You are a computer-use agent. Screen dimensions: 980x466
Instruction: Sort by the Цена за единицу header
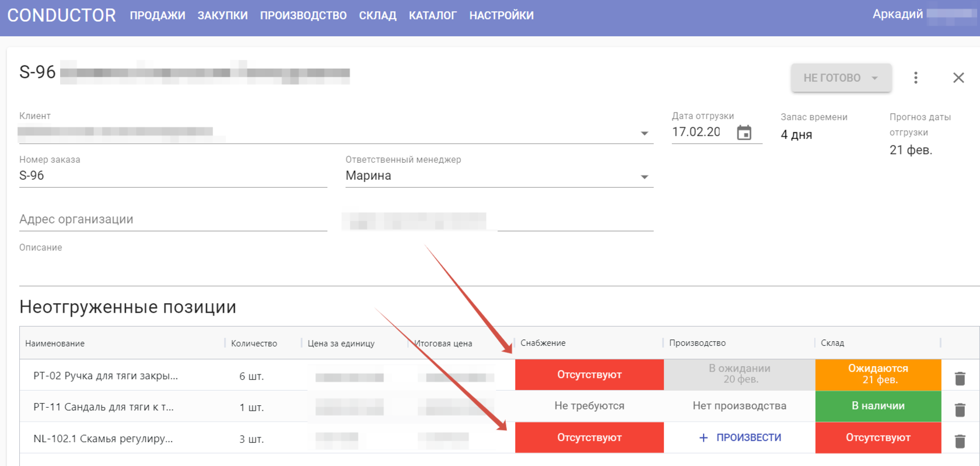click(x=341, y=344)
